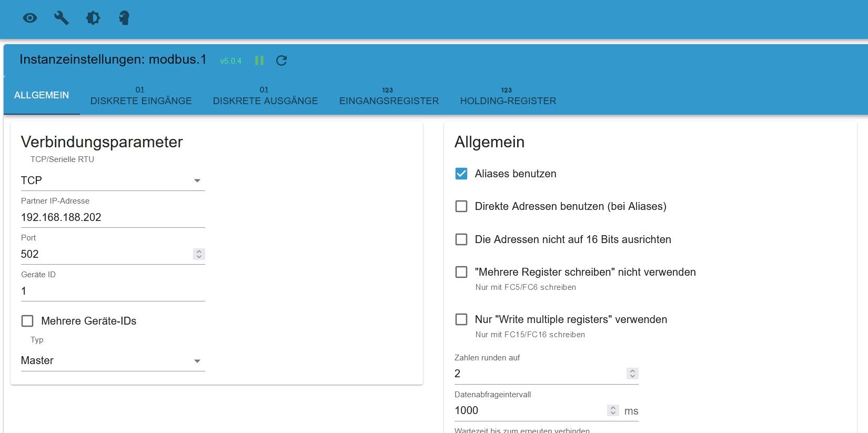Screen dimensions: 868x433
Task: Pause the modbus.1 instance
Action: coord(259,61)
